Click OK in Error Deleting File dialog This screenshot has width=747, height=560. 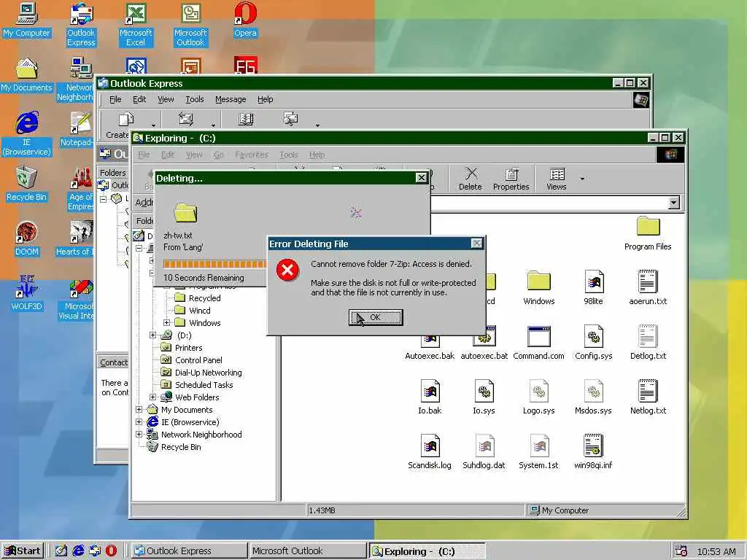click(x=376, y=317)
